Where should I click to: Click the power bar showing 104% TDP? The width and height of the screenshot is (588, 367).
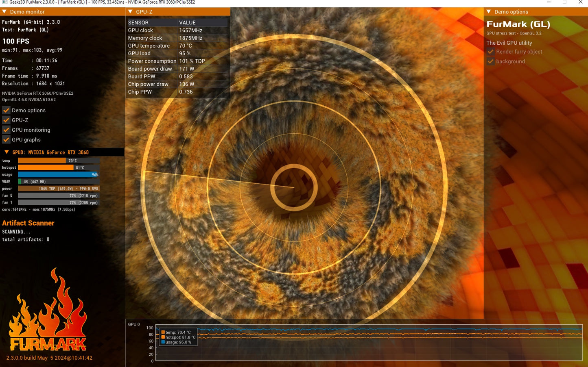[x=59, y=189]
